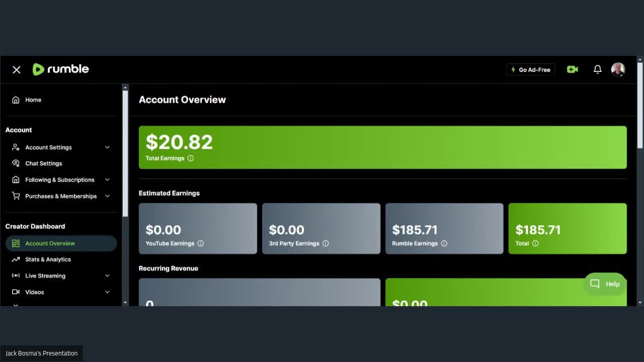This screenshot has width=644, height=362.
Task: Click Following & Subscriptions house icon
Action: click(x=16, y=179)
